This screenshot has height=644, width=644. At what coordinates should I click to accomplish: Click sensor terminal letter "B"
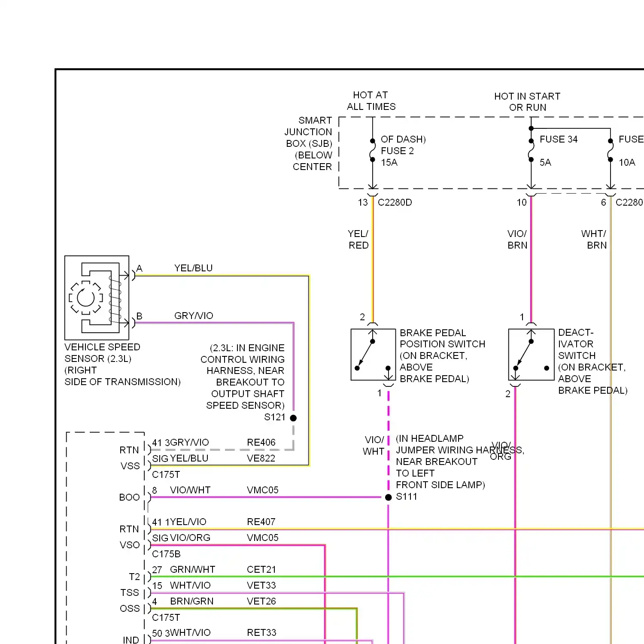[139, 316]
